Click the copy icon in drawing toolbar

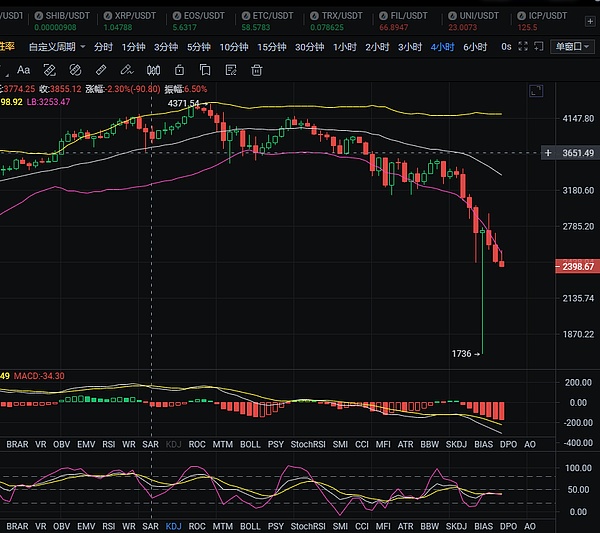point(205,70)
